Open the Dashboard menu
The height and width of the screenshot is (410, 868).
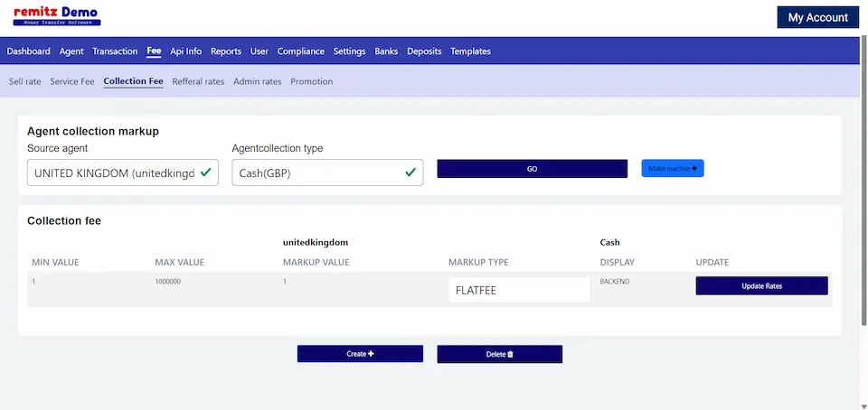(28, 51)
